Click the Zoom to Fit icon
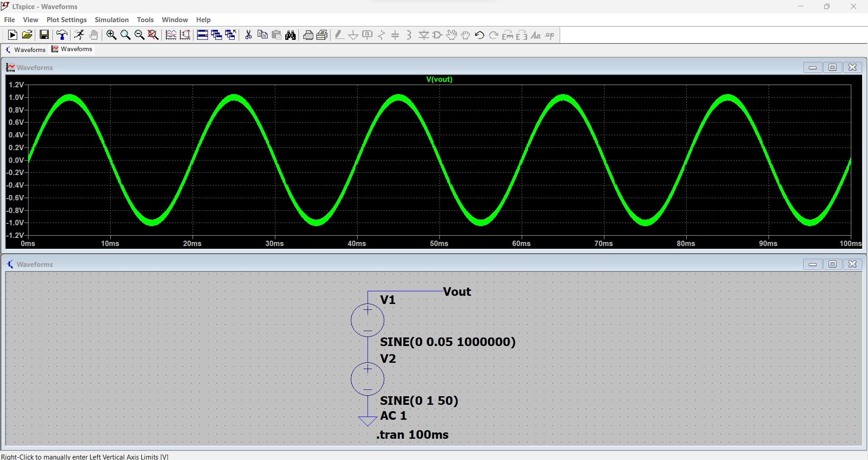 click(154, 35)
